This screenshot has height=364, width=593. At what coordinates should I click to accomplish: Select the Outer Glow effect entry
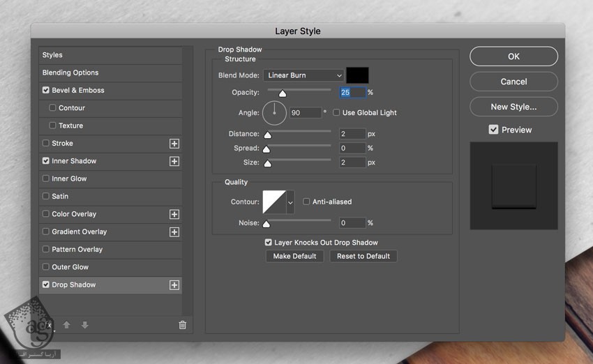(70, 267)
